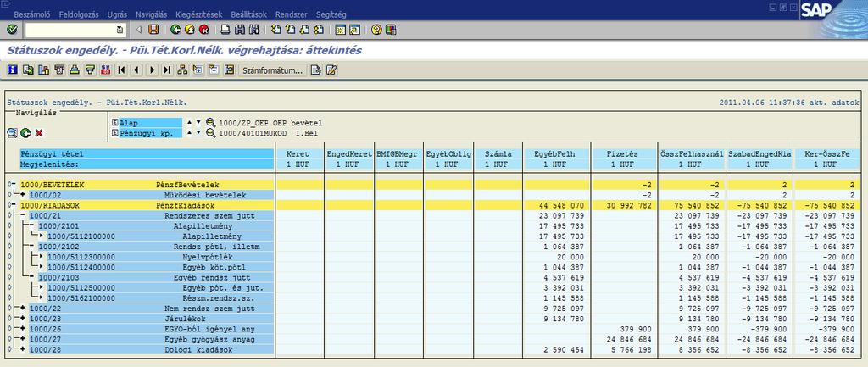
Task: Click the magnifier icon in Navigálás box
Action: (12, 133)
